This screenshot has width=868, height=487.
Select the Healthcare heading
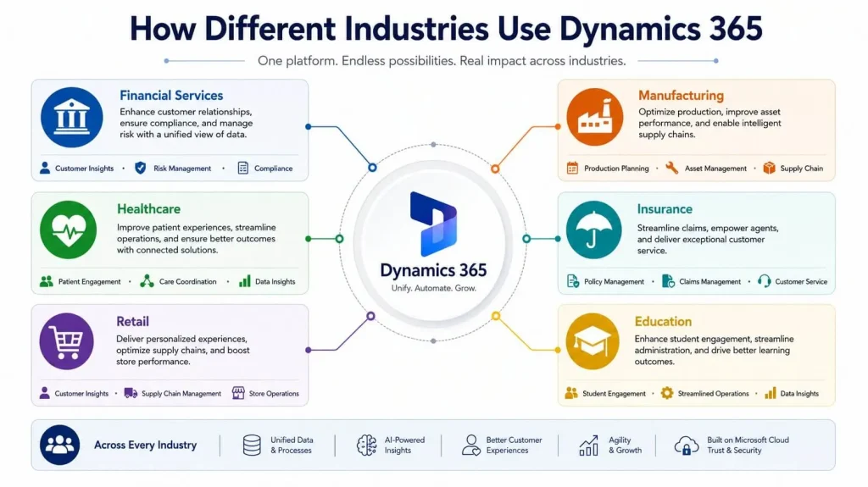(148, 208)
